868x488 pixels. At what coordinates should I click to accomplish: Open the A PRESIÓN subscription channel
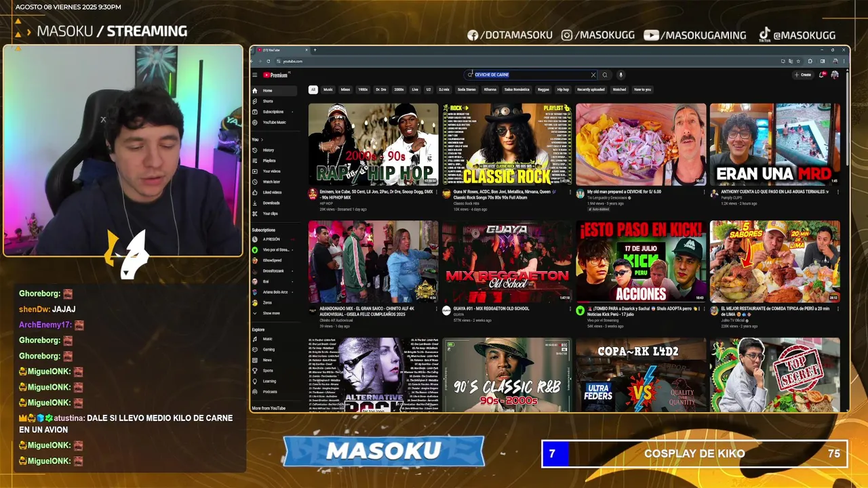274,239
